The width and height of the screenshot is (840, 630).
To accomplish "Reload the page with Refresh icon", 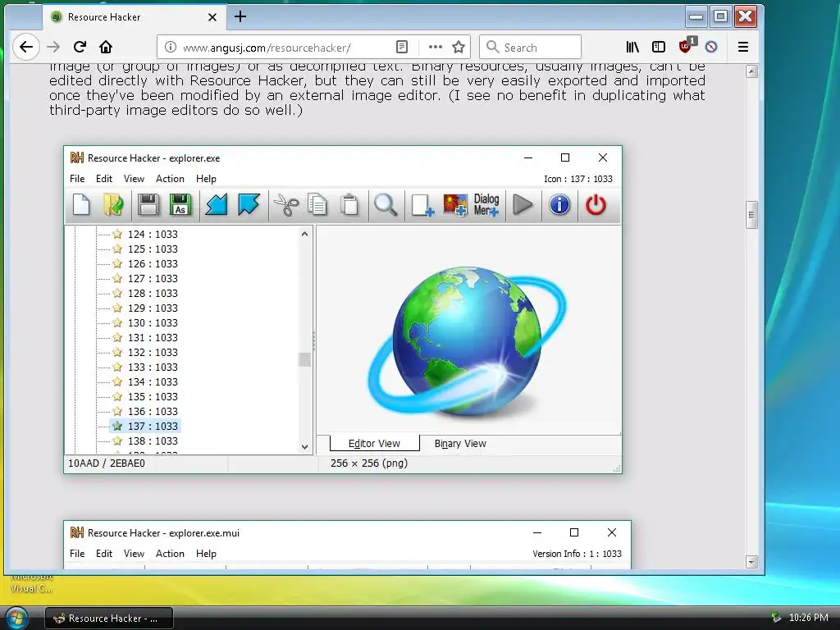I will [x=80, y=47].
